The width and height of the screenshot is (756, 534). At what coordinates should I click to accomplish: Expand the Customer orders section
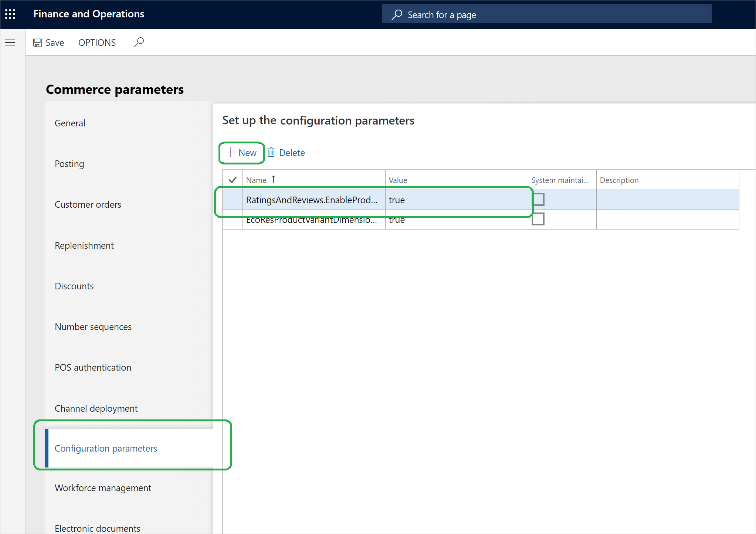coord(88,203)
